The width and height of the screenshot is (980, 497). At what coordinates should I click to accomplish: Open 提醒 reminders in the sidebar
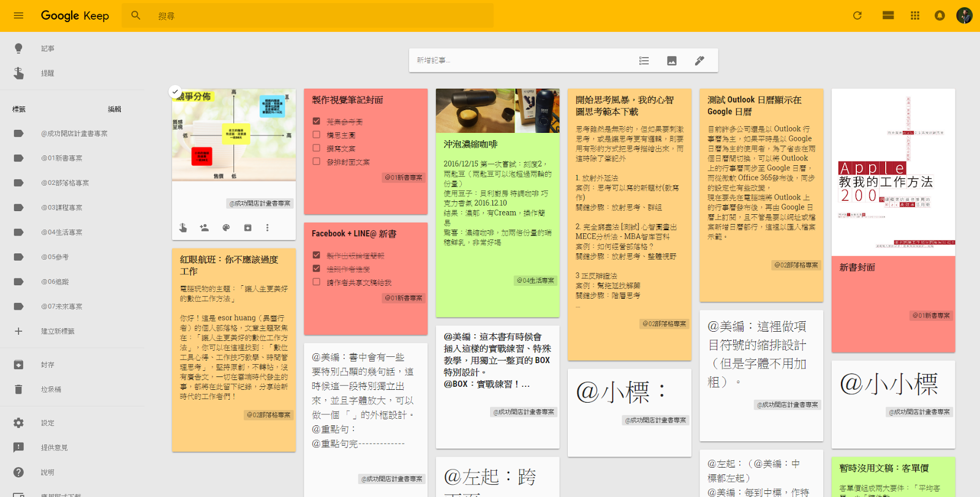coord(18,73)
